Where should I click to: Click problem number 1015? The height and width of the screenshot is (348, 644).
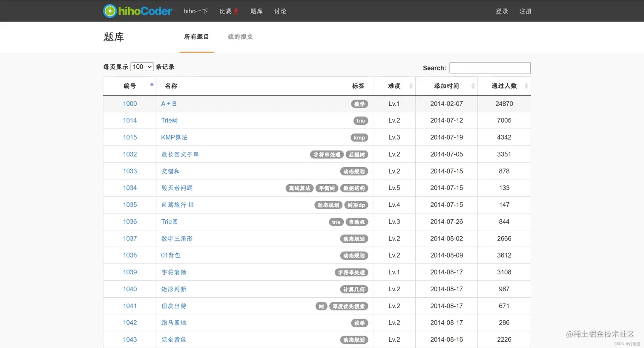[130, 137]
